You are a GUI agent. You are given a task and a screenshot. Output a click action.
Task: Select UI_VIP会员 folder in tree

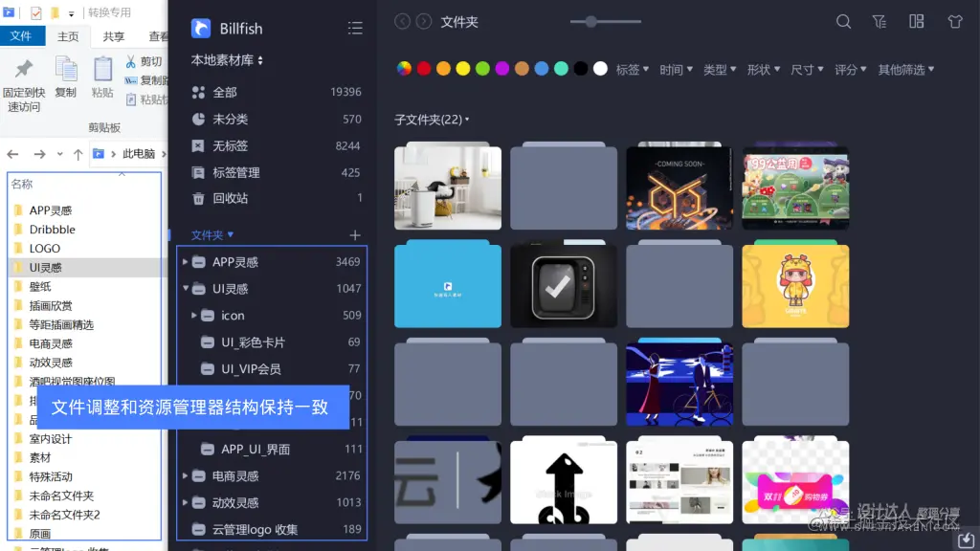273,369
